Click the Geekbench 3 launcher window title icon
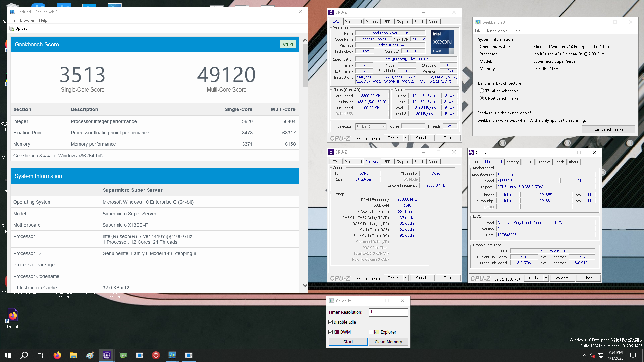The height and width of the screenshot is (362, 644). pyautogui.click(x=478, y=22)
